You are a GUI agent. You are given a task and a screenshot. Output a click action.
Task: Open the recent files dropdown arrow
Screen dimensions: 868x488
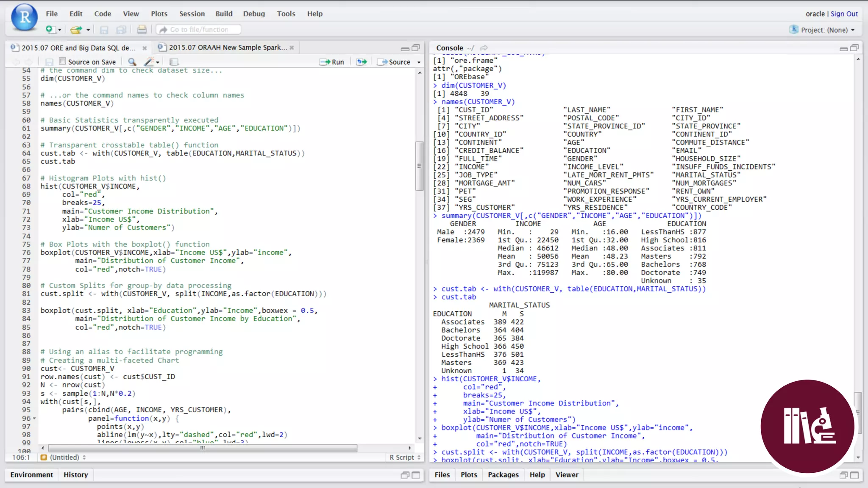[88, 30]
